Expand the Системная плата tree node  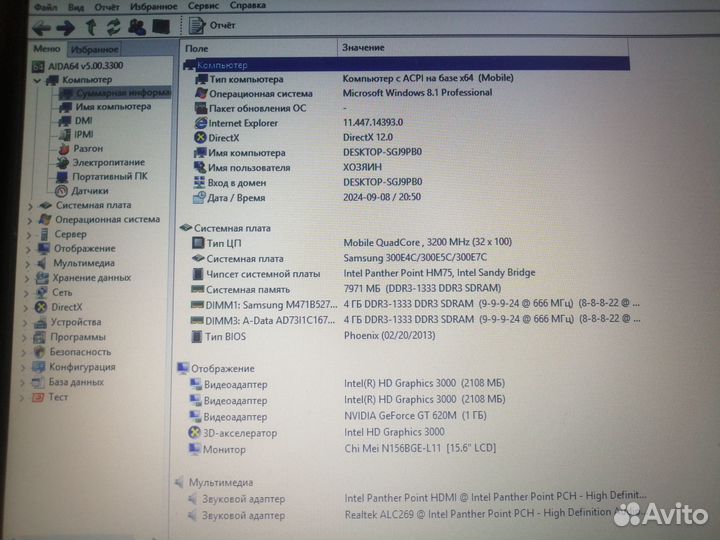click(x=30, y=206)
